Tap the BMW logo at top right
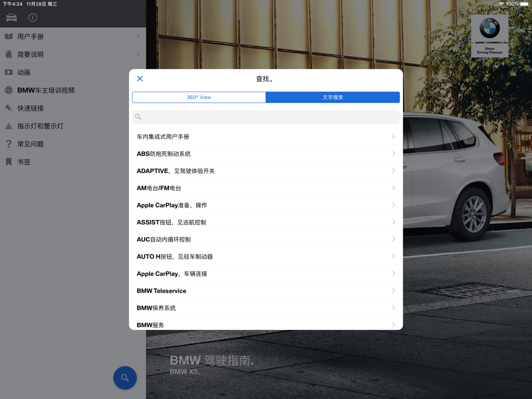The image size is (532, 399). coord(489,28)
